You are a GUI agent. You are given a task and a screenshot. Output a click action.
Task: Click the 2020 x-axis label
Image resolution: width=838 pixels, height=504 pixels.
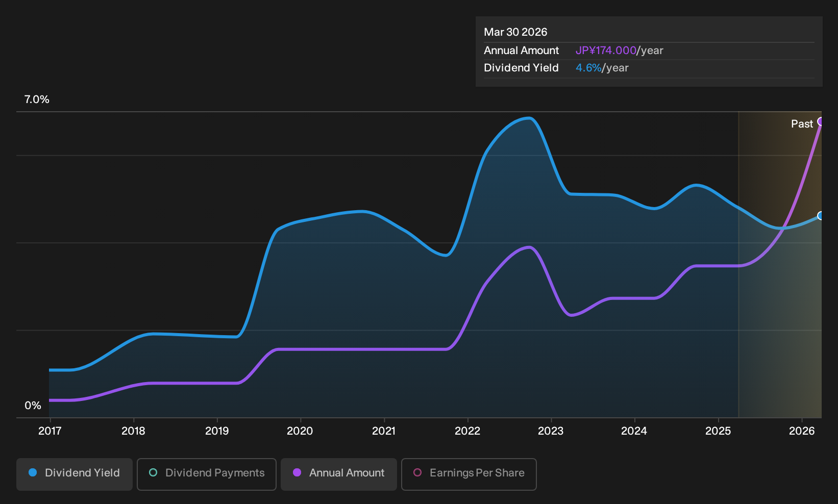(x=300, y=431)
